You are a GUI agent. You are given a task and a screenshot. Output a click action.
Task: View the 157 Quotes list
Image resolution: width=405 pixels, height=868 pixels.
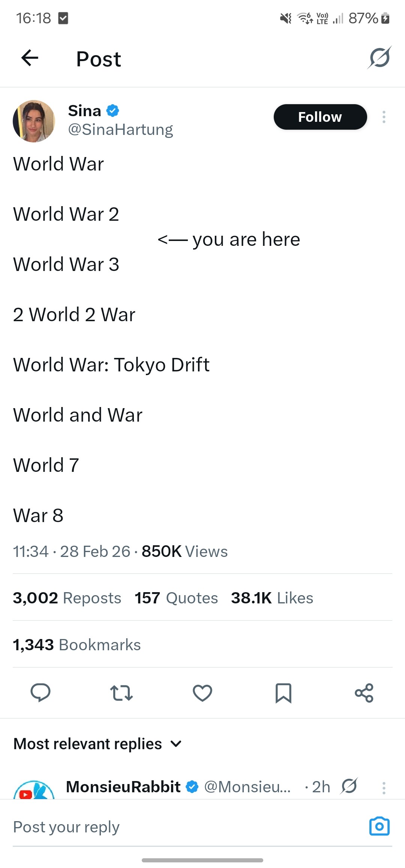point(176,598)
